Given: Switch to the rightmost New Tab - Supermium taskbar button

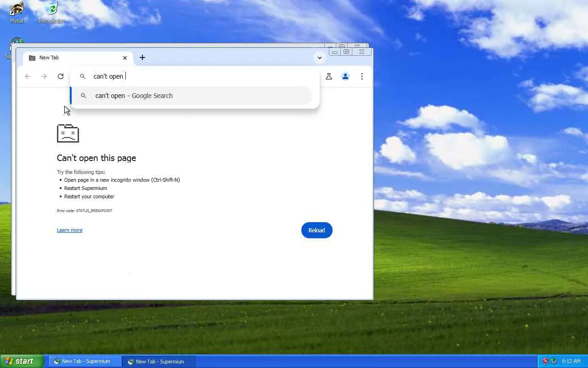Looking at the screenshot, I should (159, 362).
